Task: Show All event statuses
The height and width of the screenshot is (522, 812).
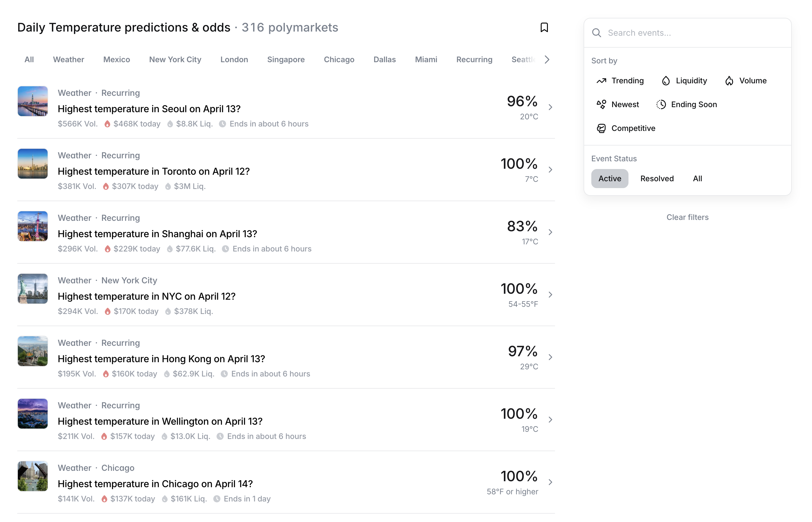Action: 697,179
